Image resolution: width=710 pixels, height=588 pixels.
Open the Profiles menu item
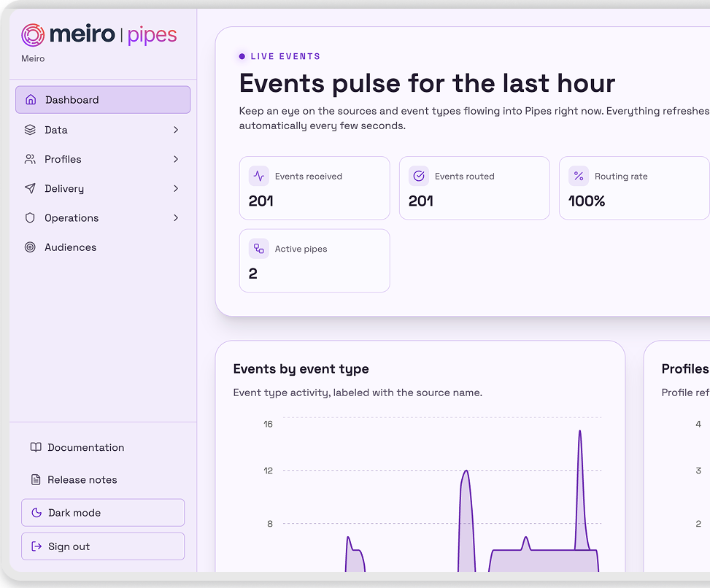coord(103,159)
